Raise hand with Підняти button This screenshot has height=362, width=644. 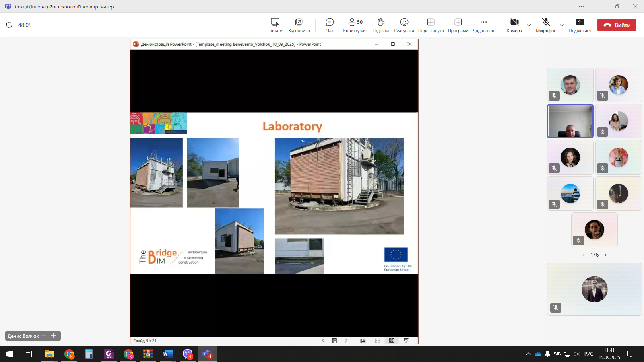tap(381, 25)
